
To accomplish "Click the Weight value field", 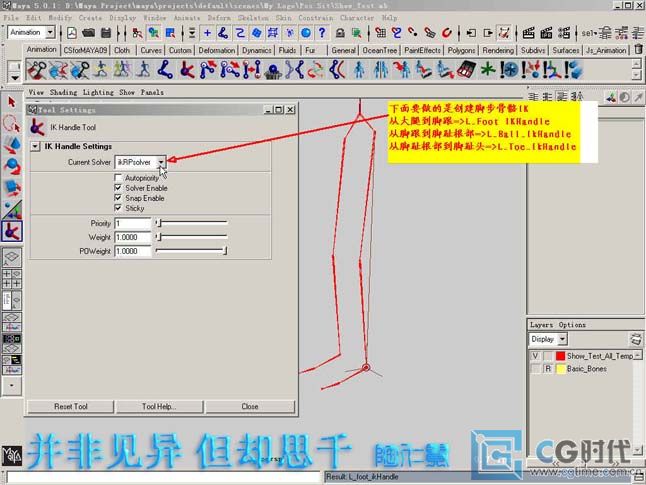I will (133, 237).
